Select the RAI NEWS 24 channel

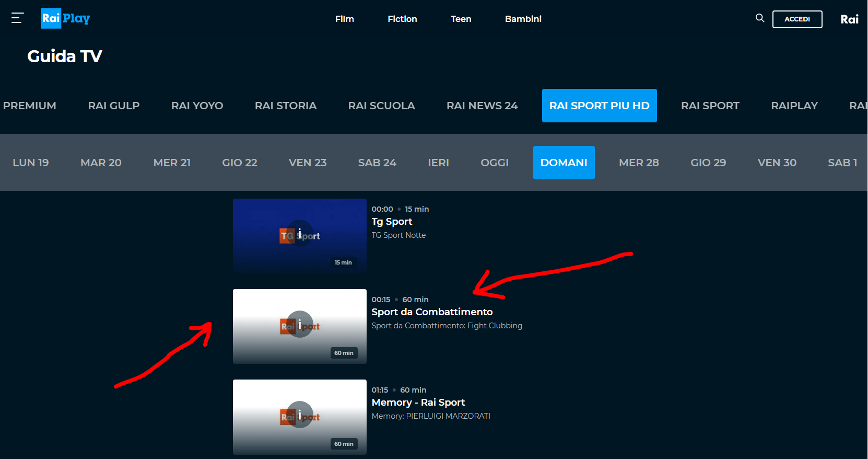click(x=482, y=106)
